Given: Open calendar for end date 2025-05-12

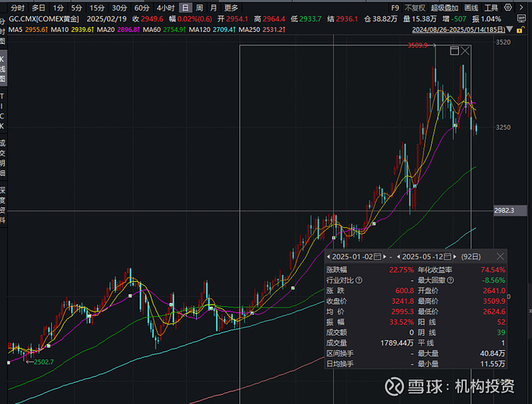Looking at the screenshot, I should pos(448,257).
